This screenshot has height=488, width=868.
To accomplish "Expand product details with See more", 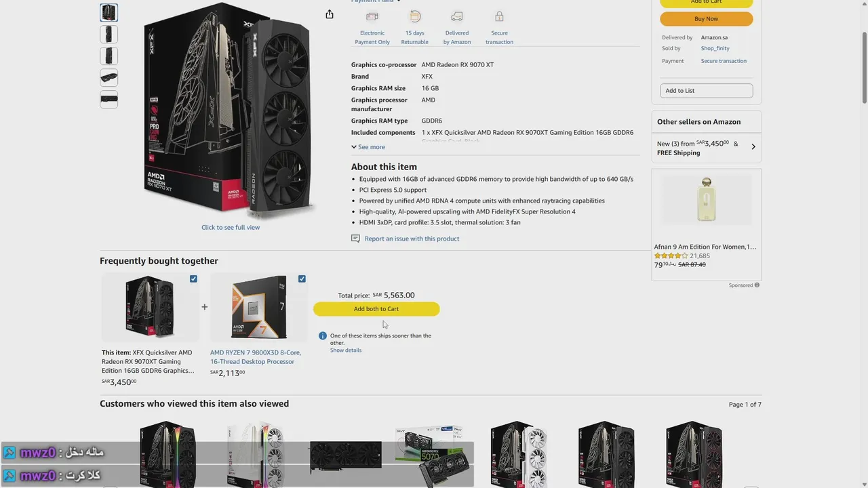I will click(x=368, y=147).
